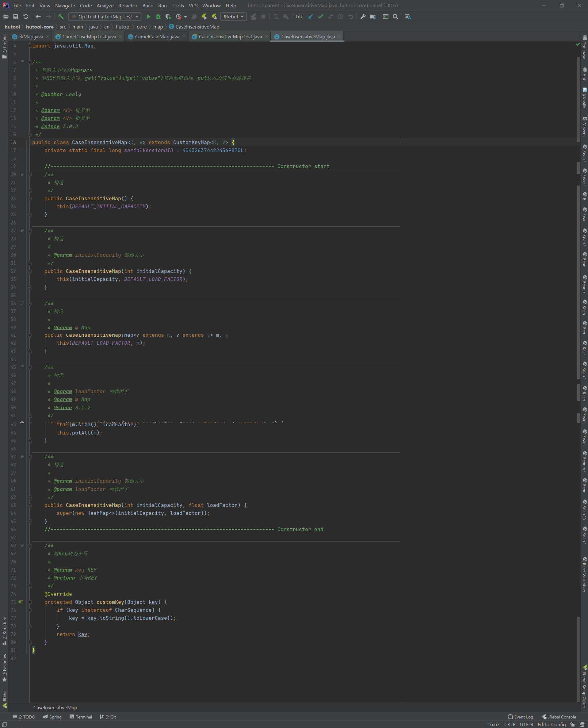The width and height of the screenshot is (588, 728).
Task: Run OptTest.flattedMapTest with the green play icon
Action: [148, 17]
